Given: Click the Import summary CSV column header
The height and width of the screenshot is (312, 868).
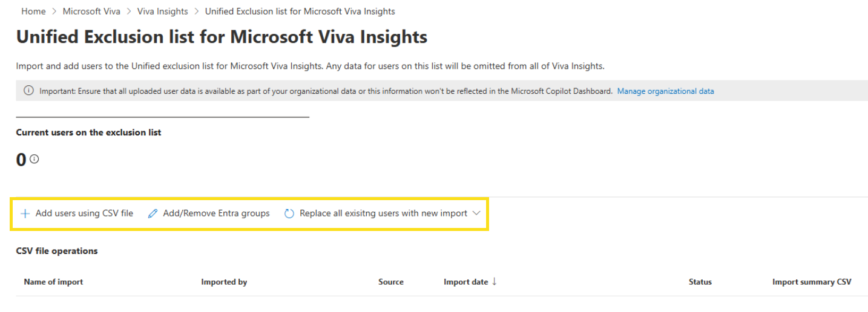Looking at the screenshot, I should click(811, 282).
